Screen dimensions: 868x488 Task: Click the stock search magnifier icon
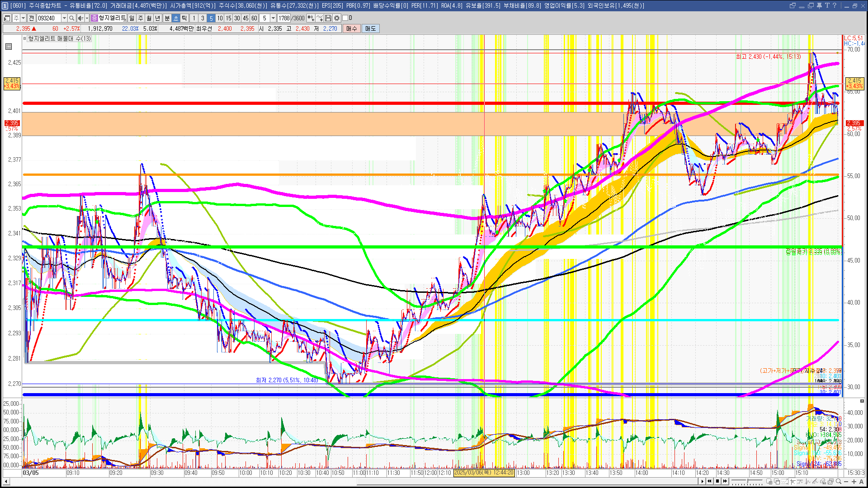click(71, 18)
